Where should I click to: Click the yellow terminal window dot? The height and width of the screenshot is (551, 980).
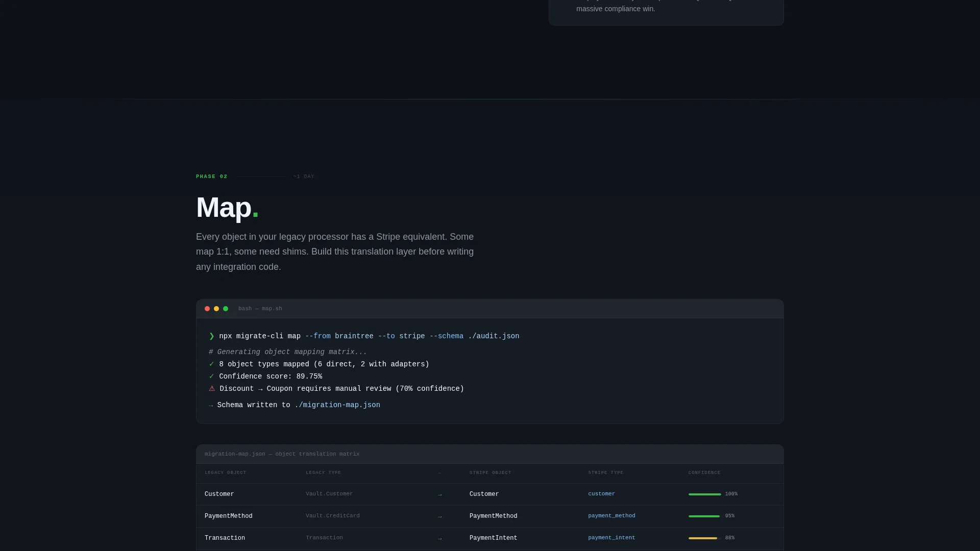(x=216, y=309)
